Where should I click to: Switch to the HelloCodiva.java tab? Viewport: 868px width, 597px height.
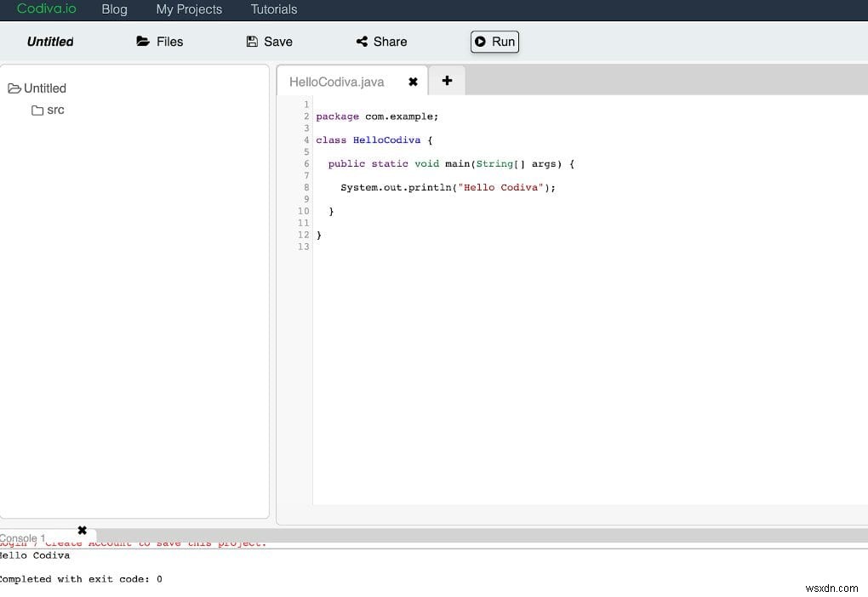[x=337, y=82]
